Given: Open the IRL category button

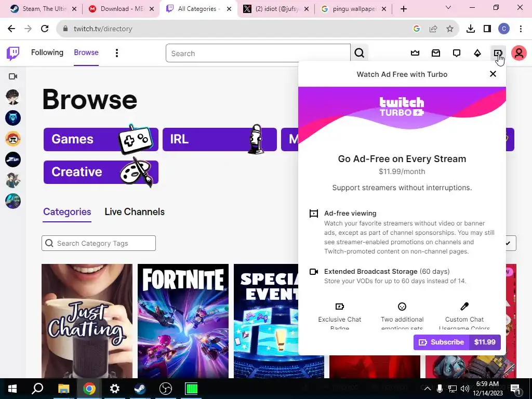Looking at the screenshot, I should [220, 139].
